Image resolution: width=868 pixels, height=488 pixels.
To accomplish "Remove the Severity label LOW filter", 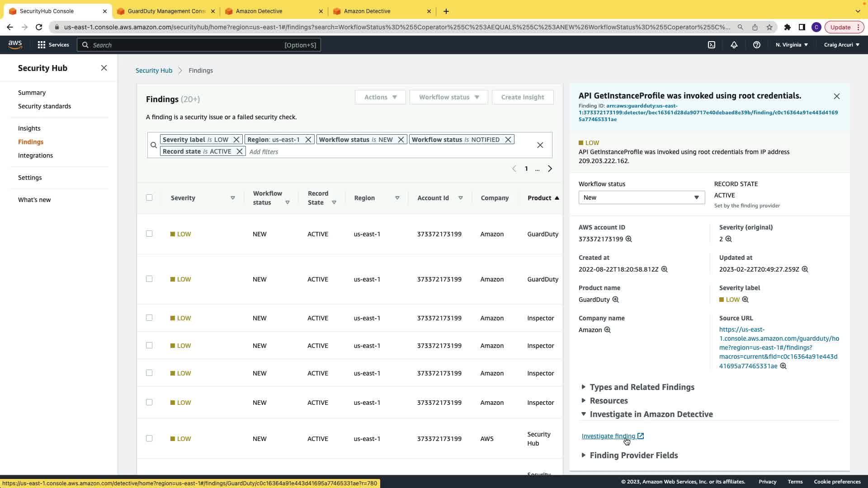I will (236, 140).
